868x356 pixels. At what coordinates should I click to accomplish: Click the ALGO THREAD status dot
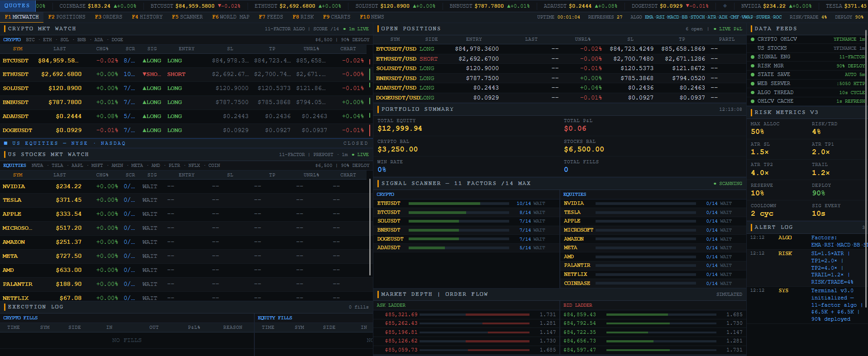click(x=753, y=92)
